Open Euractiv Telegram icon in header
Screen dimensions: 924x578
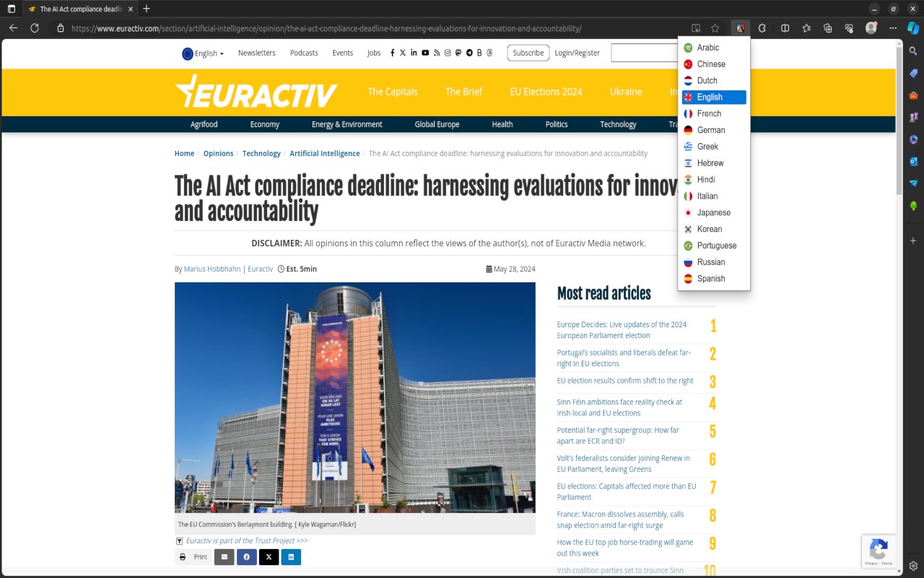[469, 53]
